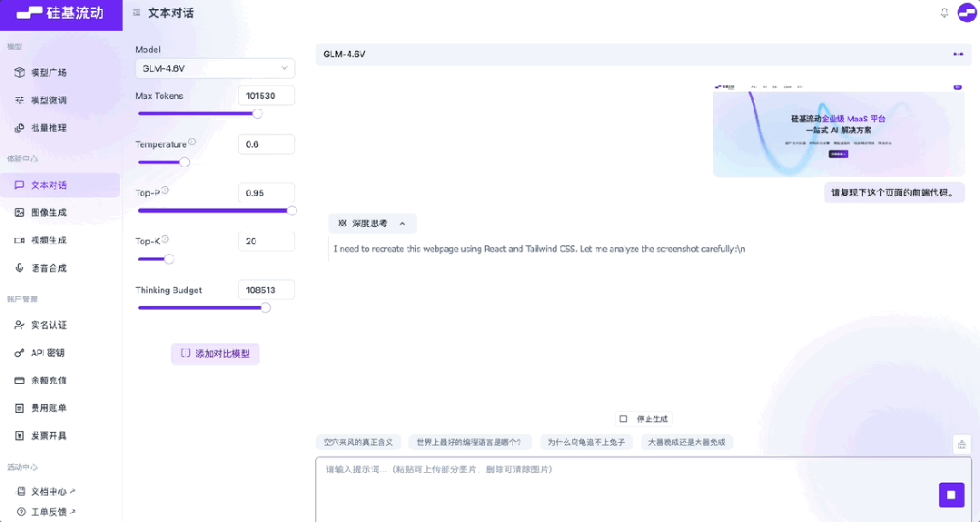Screen dimensions: 980x522
Task: Select 语音合成 in sidebar
Action: point(60,268)
